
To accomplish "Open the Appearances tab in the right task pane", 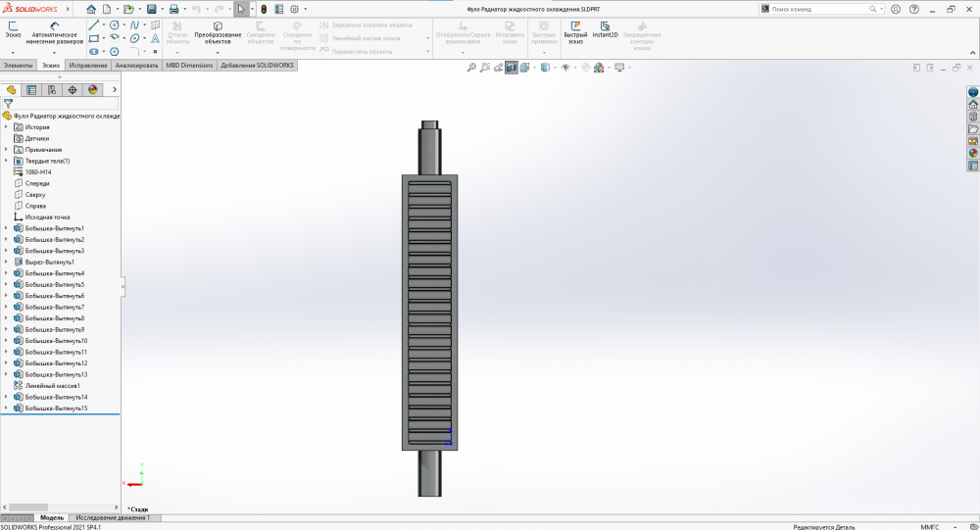I will point(973,153).
